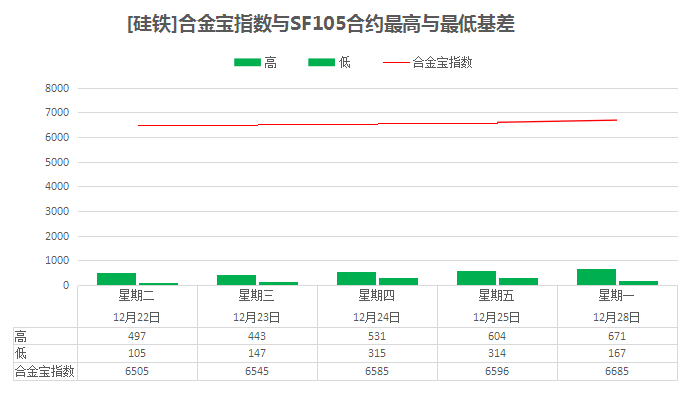This screenshot has height=397, width=693.
Task: Select the 低 bar for 12月22日
Action: coord(158,284)
